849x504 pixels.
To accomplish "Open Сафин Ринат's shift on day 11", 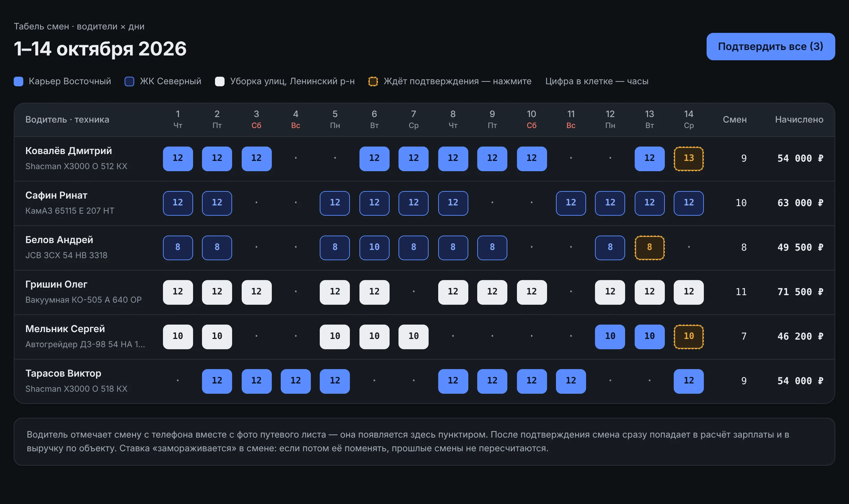I will click(x=571, y=203).
